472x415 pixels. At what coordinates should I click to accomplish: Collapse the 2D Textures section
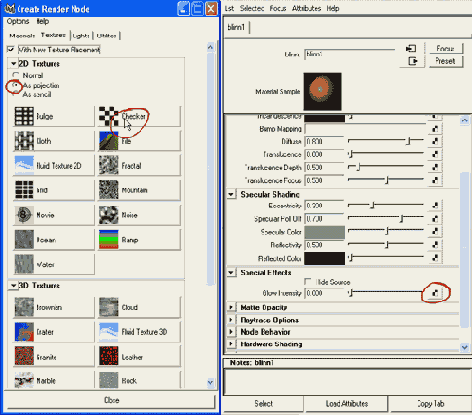13,63
